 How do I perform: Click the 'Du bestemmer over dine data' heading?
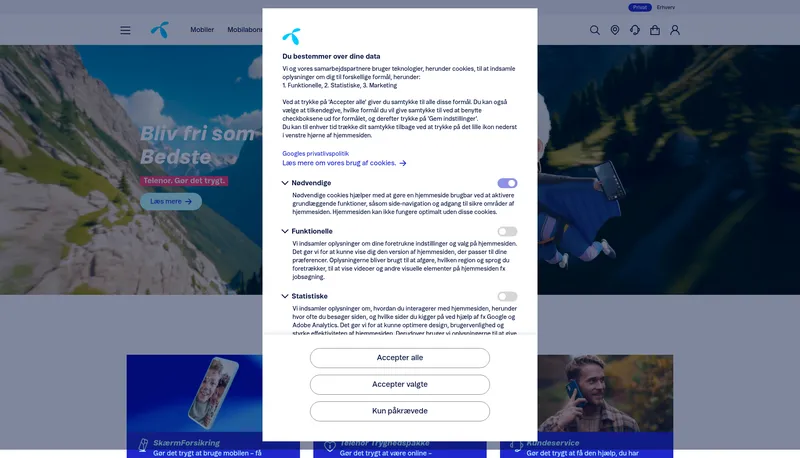coord(331,57)
